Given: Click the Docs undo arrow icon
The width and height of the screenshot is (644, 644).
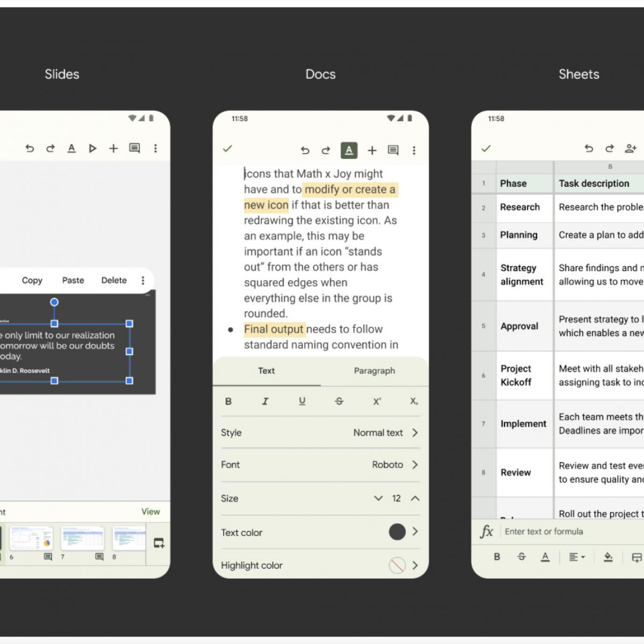Looking at the screenshot, I should (x=305, y=150).
